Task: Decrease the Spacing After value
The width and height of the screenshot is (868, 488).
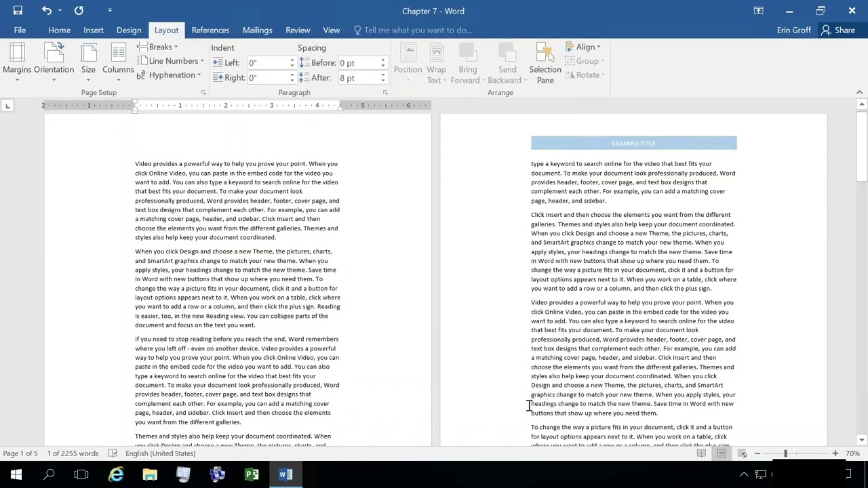Action: tap(383, 81)
